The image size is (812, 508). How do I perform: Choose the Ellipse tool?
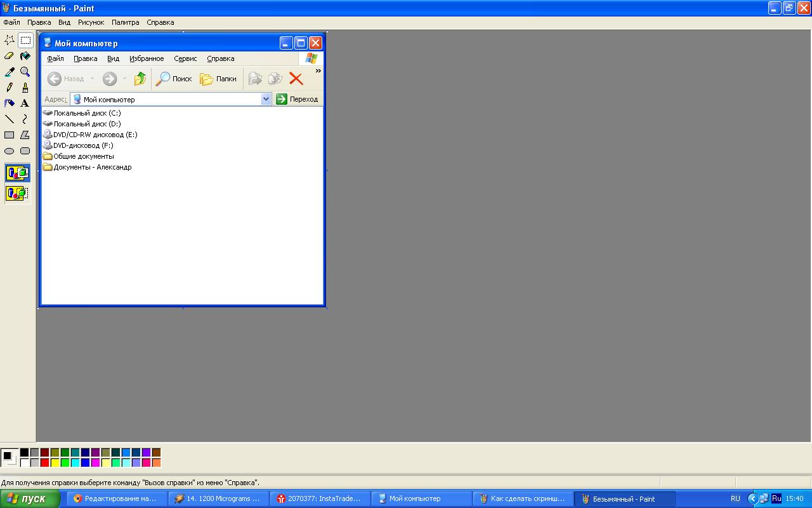coord(10,150)
